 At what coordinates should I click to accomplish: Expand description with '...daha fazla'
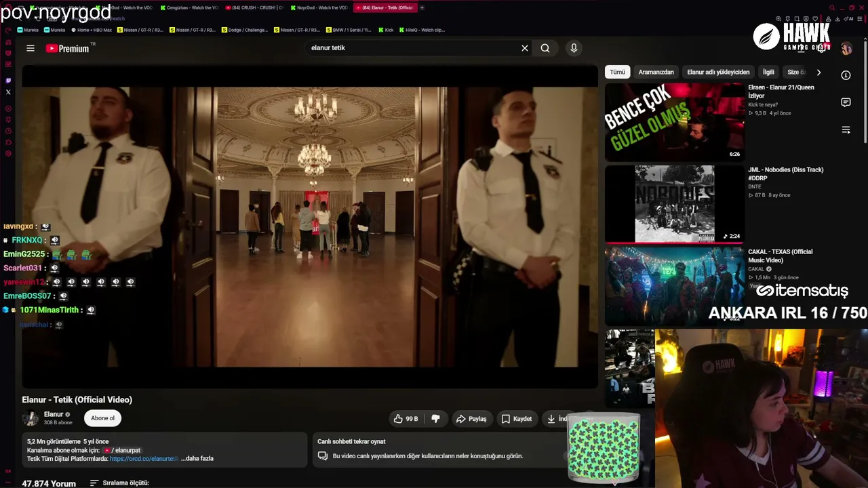[197, 459]
